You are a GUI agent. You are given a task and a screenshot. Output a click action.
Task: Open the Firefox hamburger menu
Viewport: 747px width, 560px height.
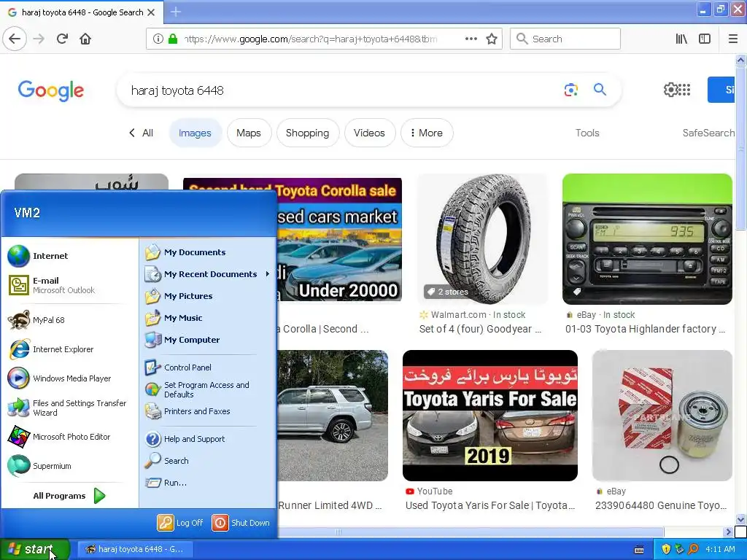[x=733, y=39]
